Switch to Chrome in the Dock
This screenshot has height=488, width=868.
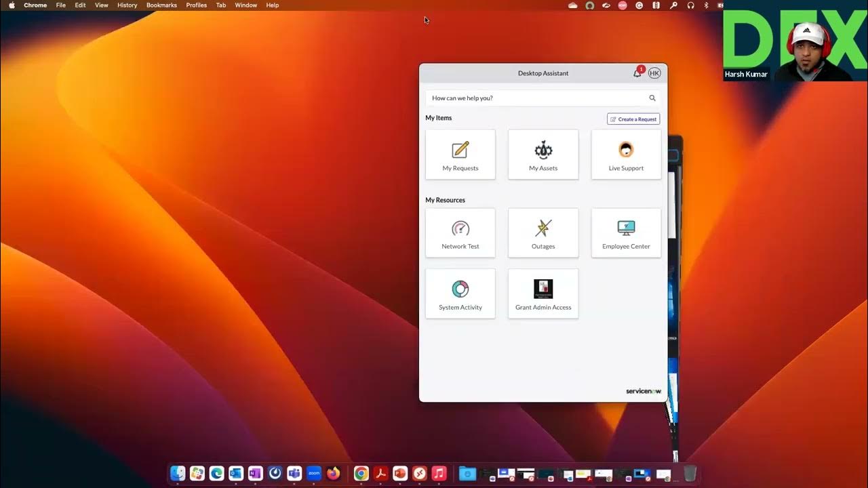(x=361, y=473)
